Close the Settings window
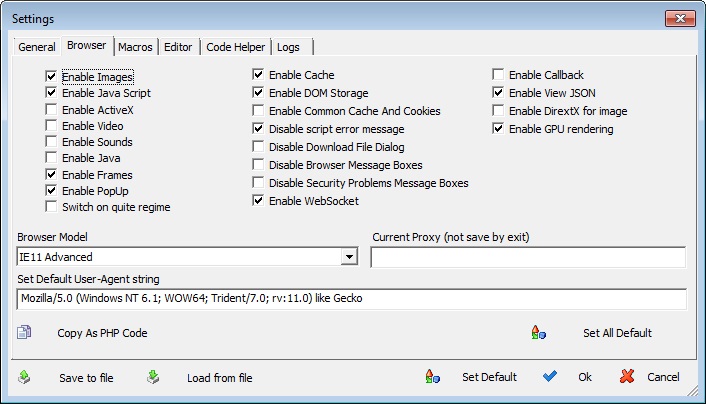Viewport: 706px width, 404px height. coord(680,18)
